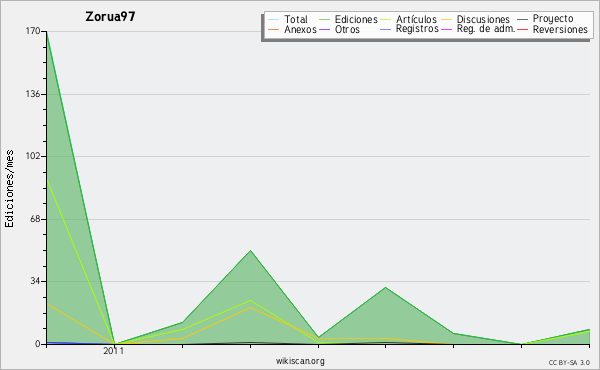Select the Anexos legend entry
The height and width of the screenshot is (370, 600).
click(300, 29)
